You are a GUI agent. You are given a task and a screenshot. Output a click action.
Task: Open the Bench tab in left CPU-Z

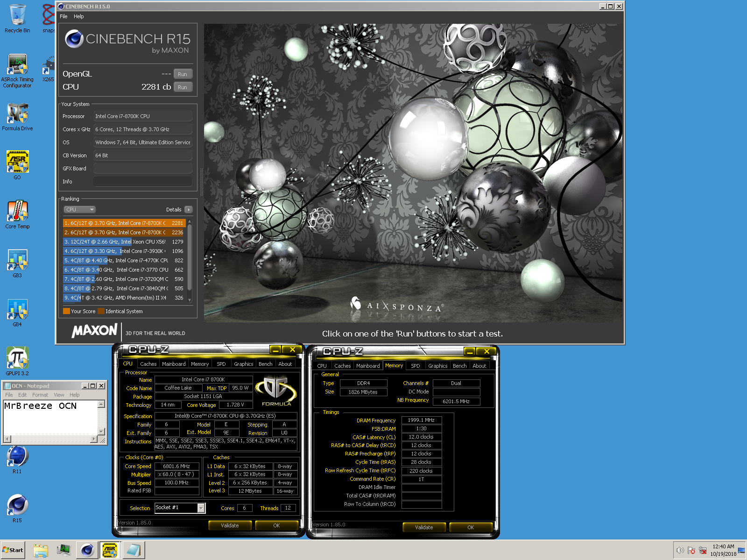[266, 364]
